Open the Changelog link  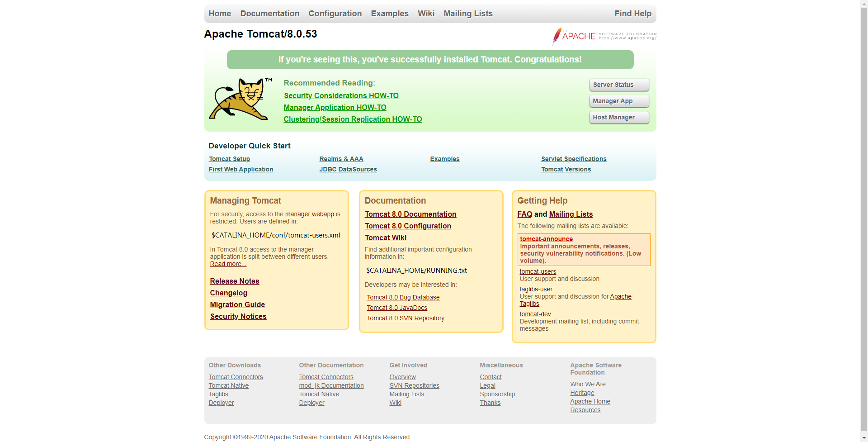pos(229,293)
